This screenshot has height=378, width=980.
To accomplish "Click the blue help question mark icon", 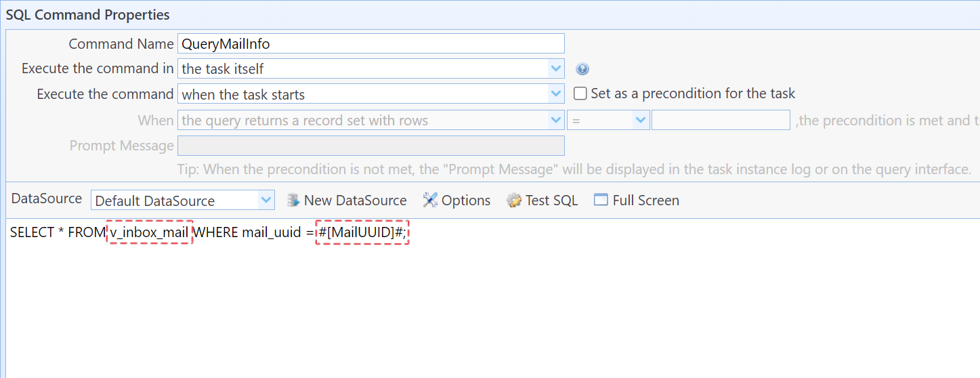I will [x=582, y=69].
